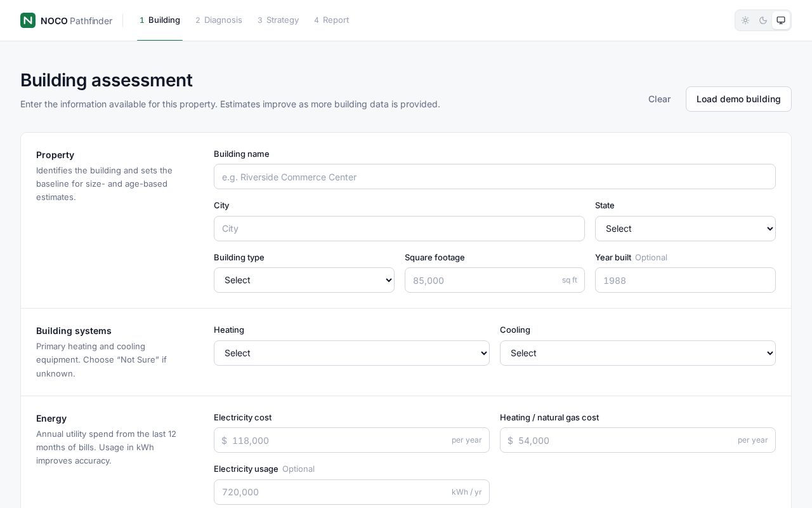This screenshot has height=508, width=812.
Task: Click the Energy section title
Action: (51, 418)
